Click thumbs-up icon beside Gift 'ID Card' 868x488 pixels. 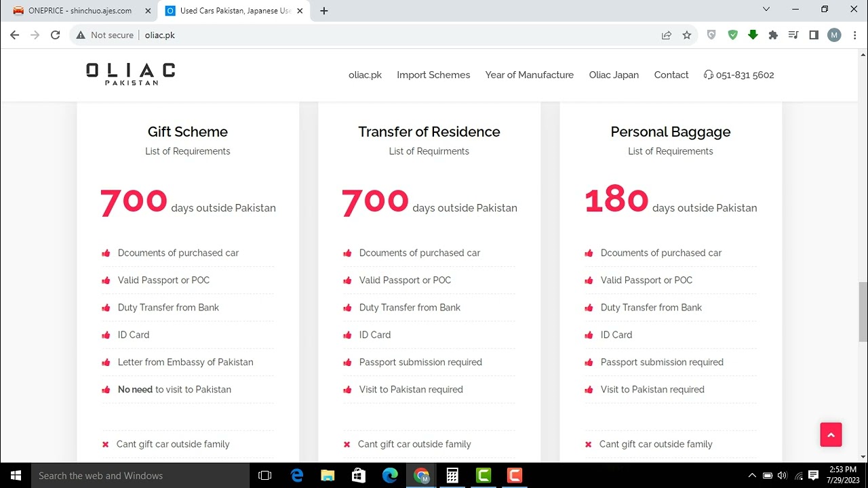106,335
